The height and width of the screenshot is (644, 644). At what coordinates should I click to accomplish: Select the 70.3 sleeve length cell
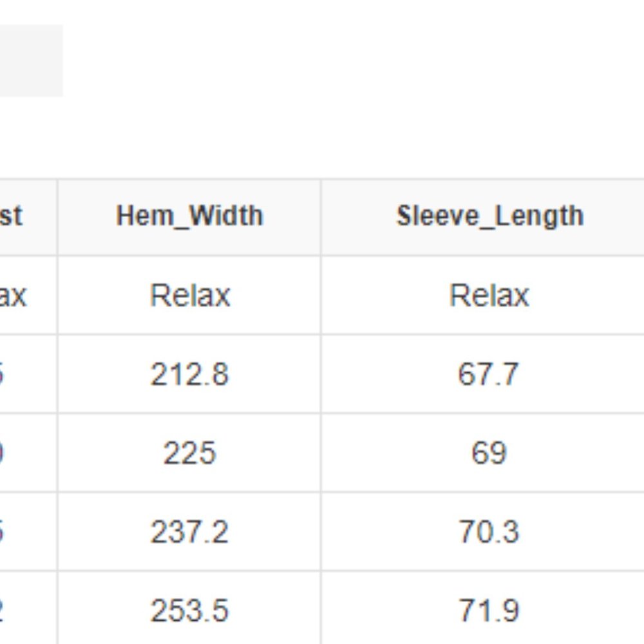click(488, 532)
